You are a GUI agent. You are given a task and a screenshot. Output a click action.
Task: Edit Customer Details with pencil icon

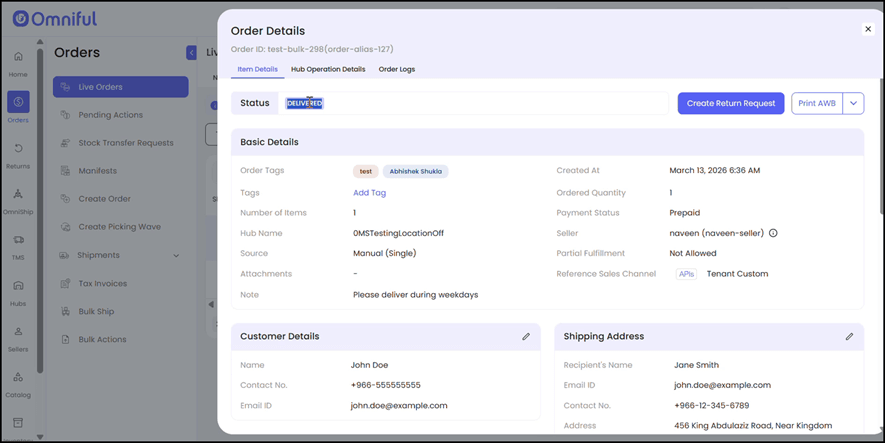526,337
